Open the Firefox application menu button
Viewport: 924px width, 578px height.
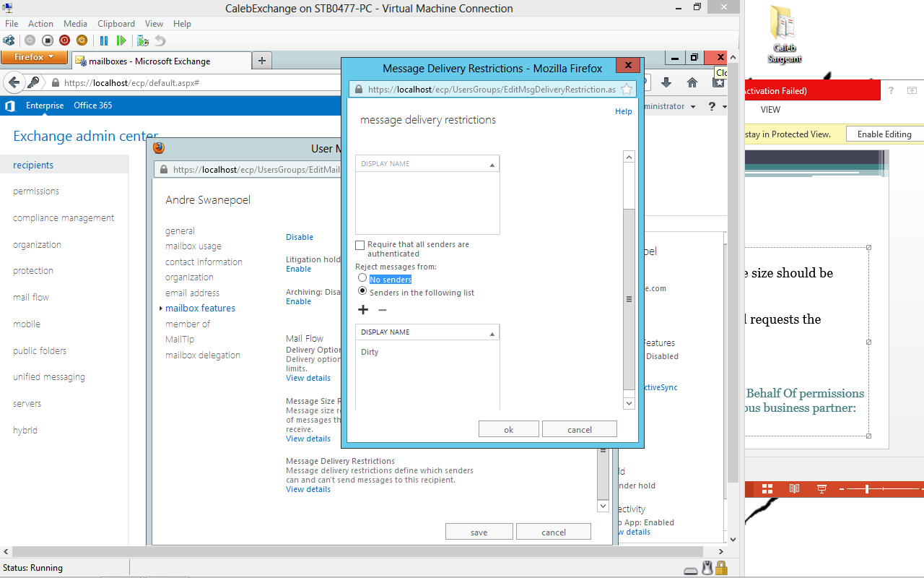click(34, 57)
